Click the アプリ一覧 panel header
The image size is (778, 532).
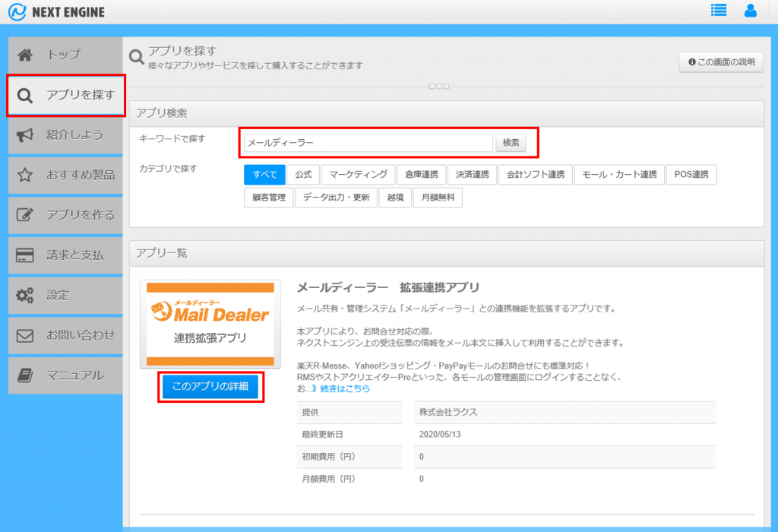coord(447,254)
